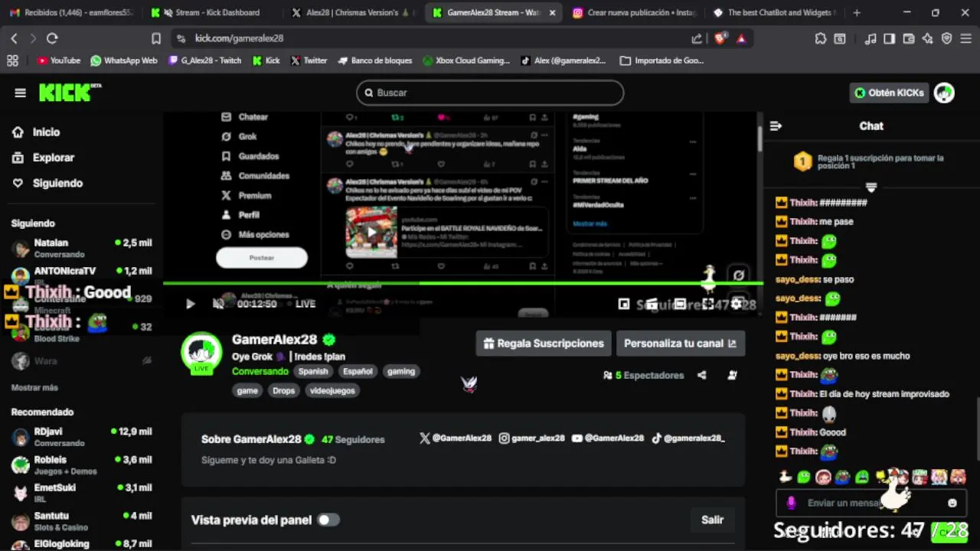
Task: Open the Natalan channel in Siguiendo
Action: [81, 248]
